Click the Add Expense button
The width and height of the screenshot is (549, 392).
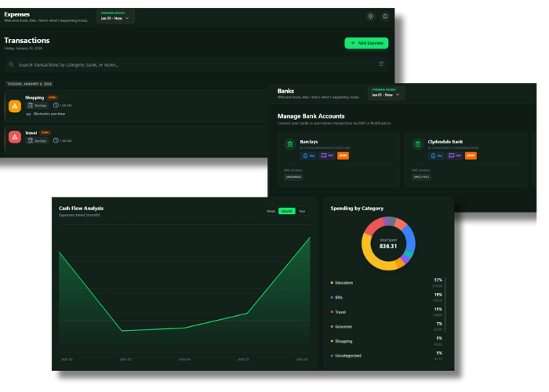[366, 42]
